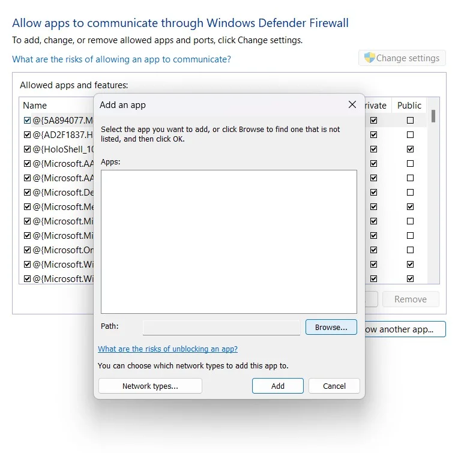Select the @{Microsoft.On list entry
The image size is (476, 453).
coord(63,250)
